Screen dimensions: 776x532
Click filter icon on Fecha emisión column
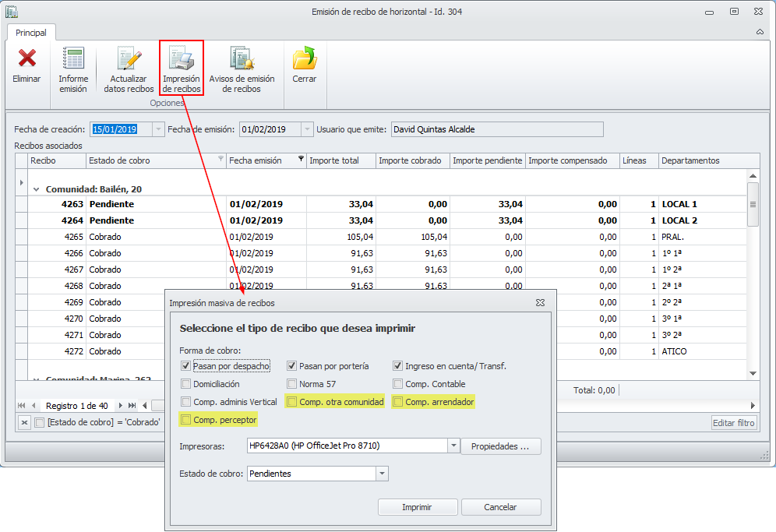302,160
